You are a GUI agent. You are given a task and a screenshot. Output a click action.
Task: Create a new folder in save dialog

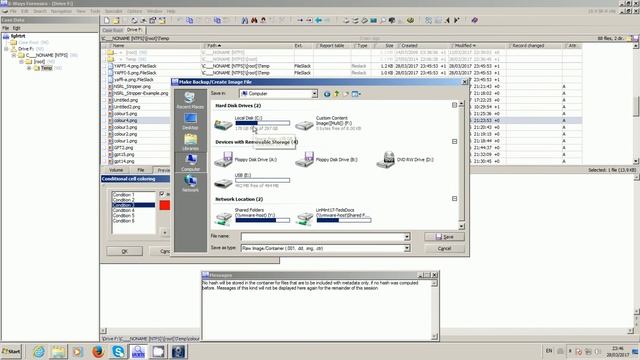(346, 94)
